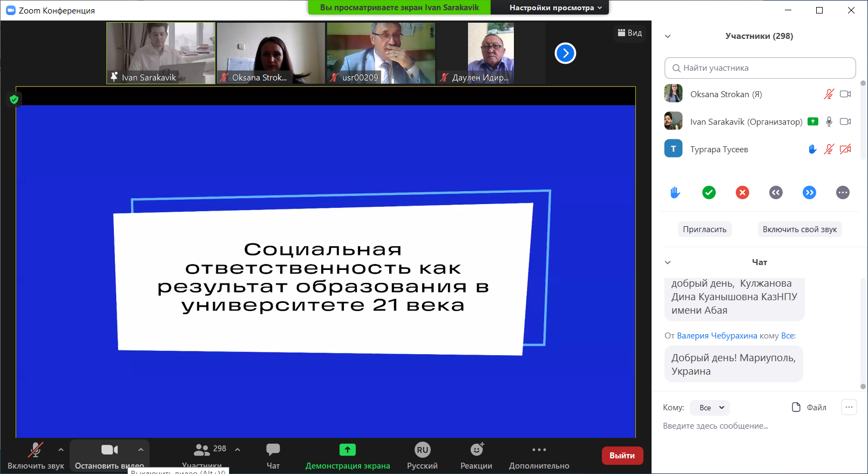The height and width of the screenshot is (474, 868).
Task: Open the Настройки просмотра dropdown
Action: 555,8
